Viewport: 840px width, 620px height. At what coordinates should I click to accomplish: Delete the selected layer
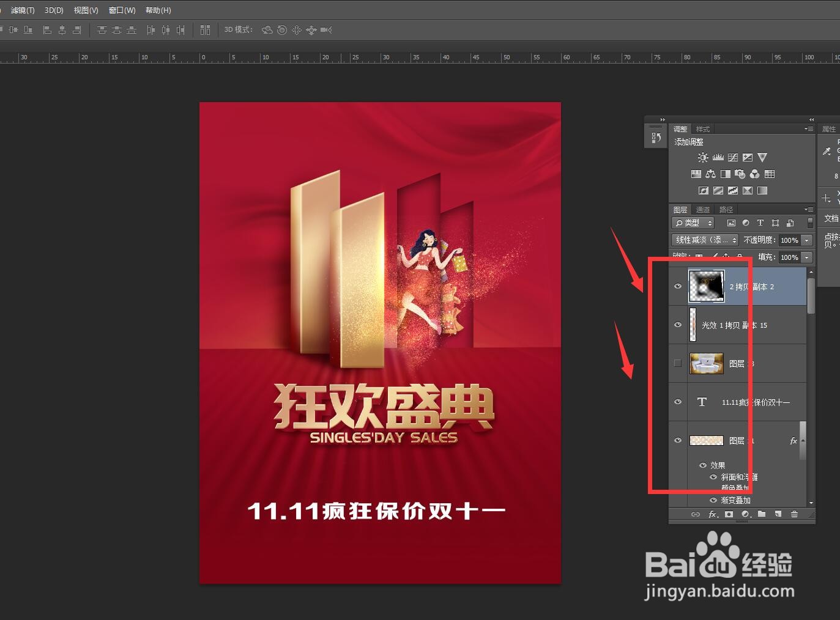(x=794, y=514)
